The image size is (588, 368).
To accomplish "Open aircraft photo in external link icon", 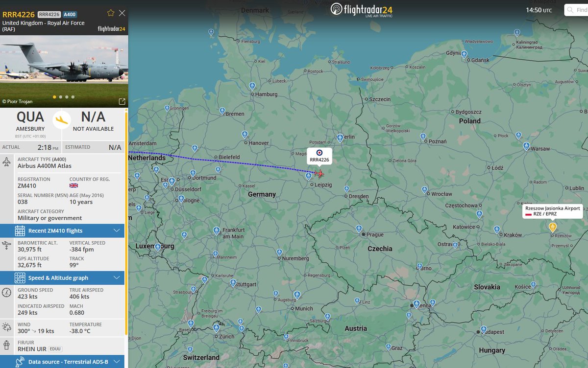I will 122,102.
